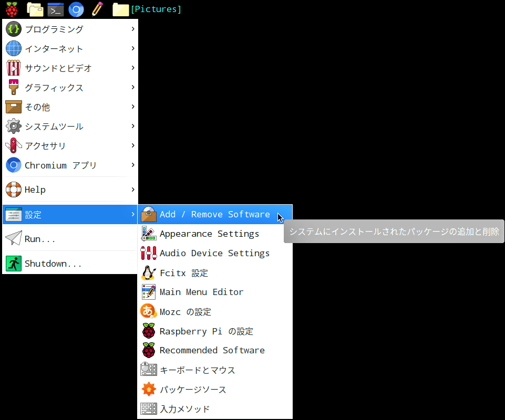This screenshot has width=505, height=420.
Task: Launch the Terminal from the taskbar
Action: coord(55,9)
